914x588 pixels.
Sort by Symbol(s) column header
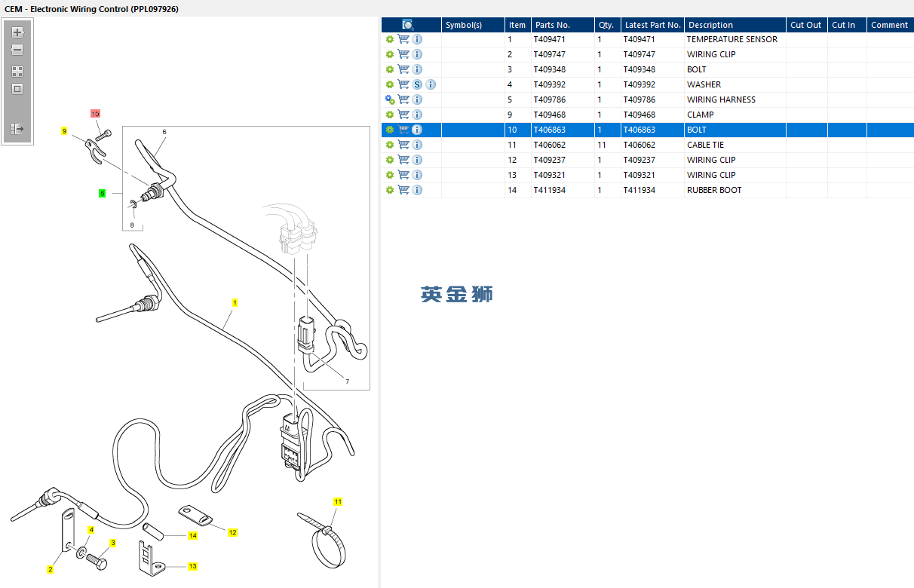[473, 25]
